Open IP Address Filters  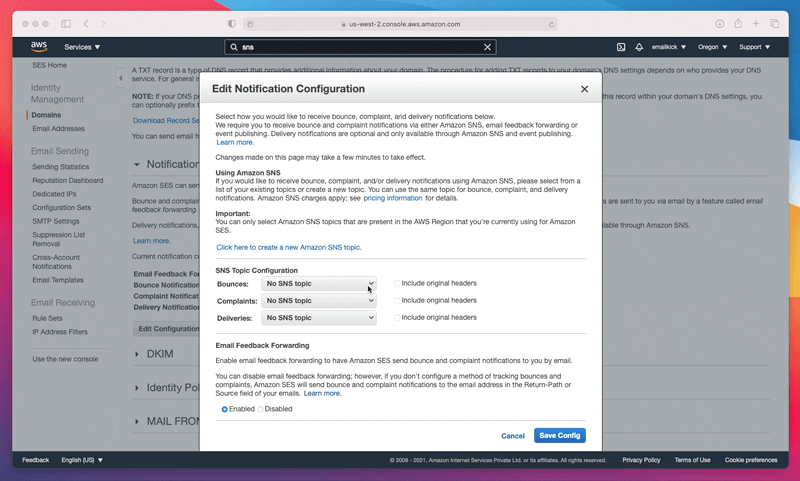tap(60, 332)
